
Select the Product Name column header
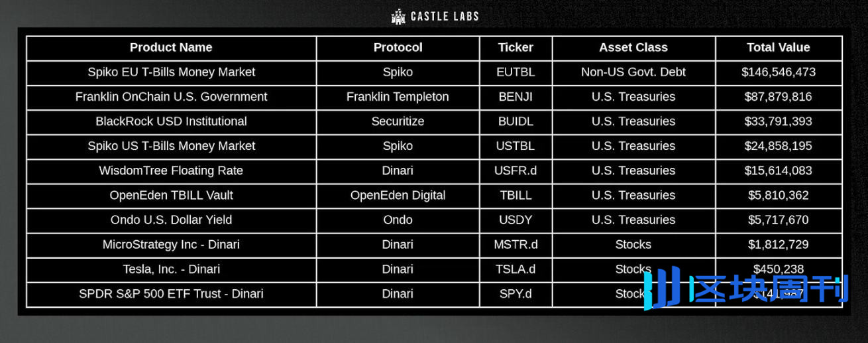point(171,48)
